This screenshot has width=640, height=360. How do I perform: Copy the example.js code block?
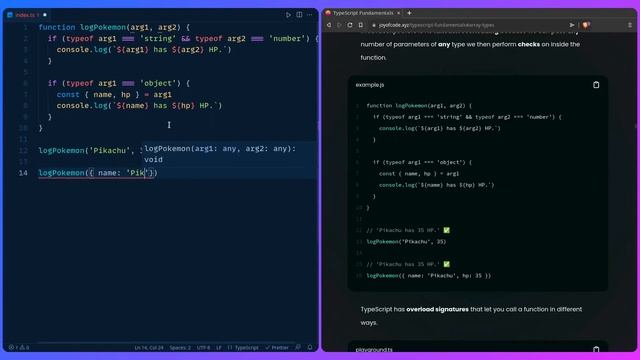point(596,85)
